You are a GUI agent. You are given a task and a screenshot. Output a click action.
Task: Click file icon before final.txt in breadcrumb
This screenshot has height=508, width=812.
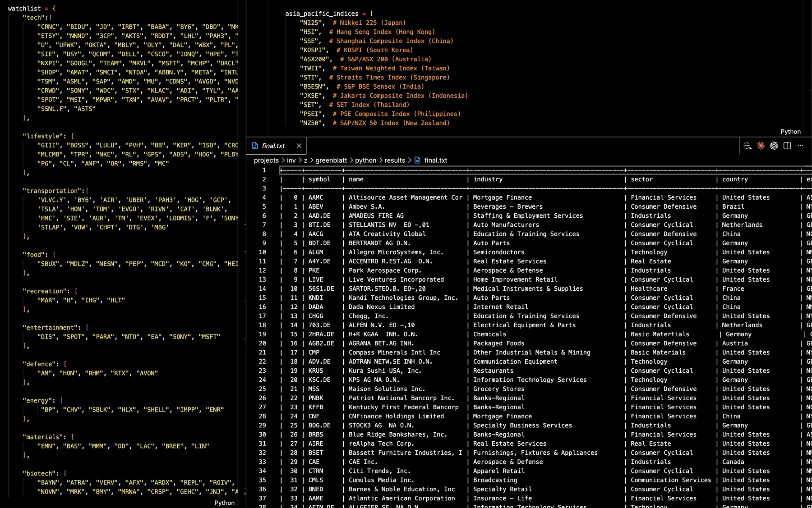click(417, 160)
